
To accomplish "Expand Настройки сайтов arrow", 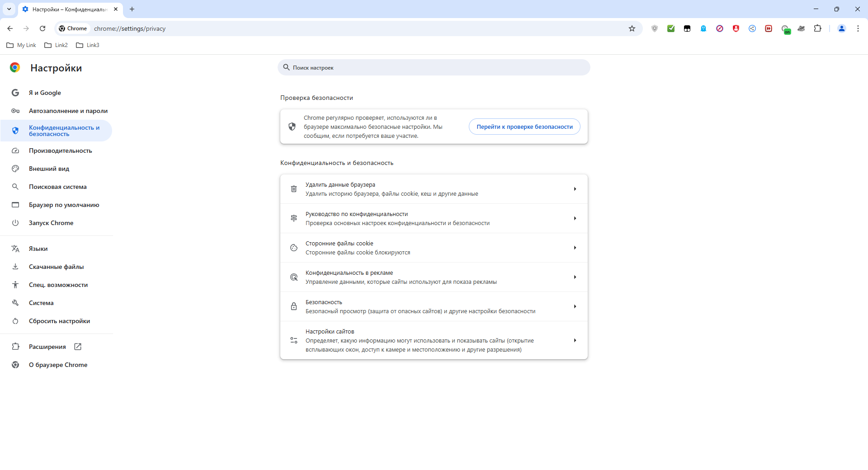I will [575, 340].
